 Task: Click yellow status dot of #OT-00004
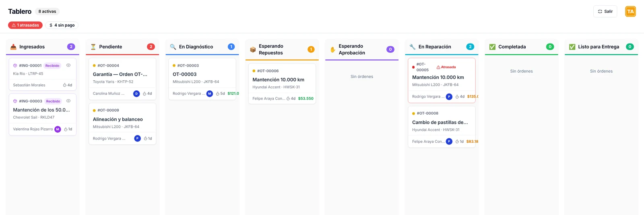coord(94,65)
